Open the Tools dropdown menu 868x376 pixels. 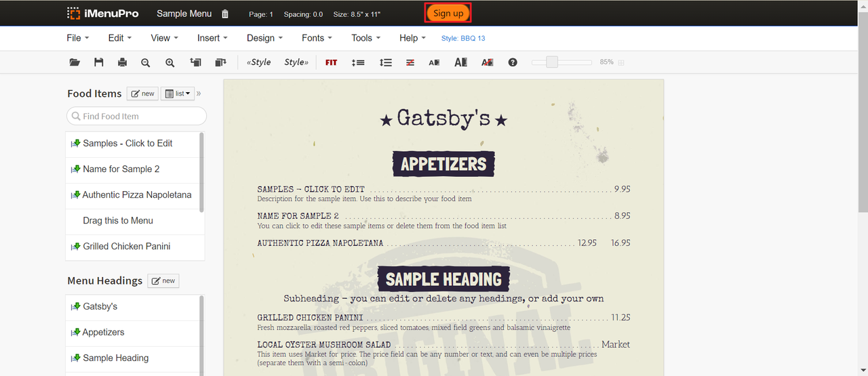(x=366, y=38)
